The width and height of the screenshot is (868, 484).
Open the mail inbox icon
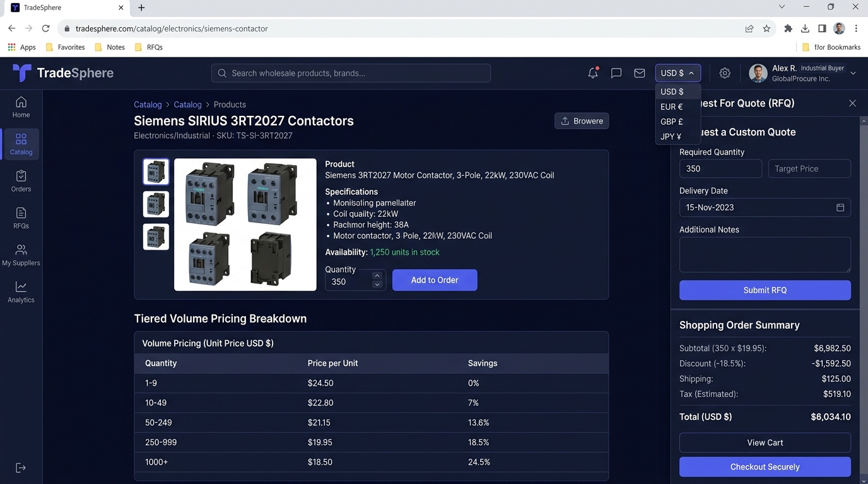pos(640,73)
